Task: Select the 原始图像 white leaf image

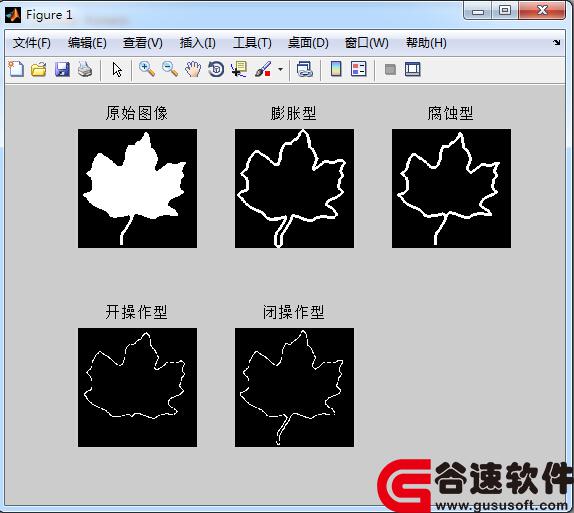Action: (x=137, y=188)
